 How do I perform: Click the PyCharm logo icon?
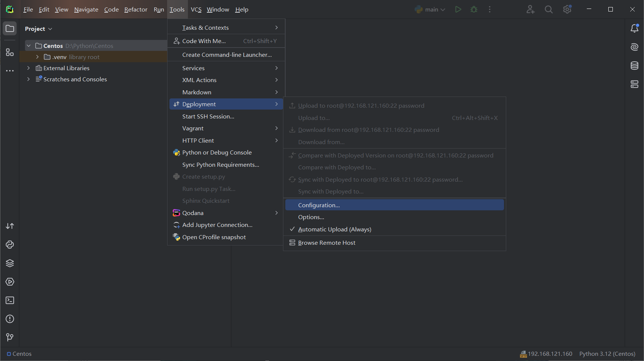(10, 9)
